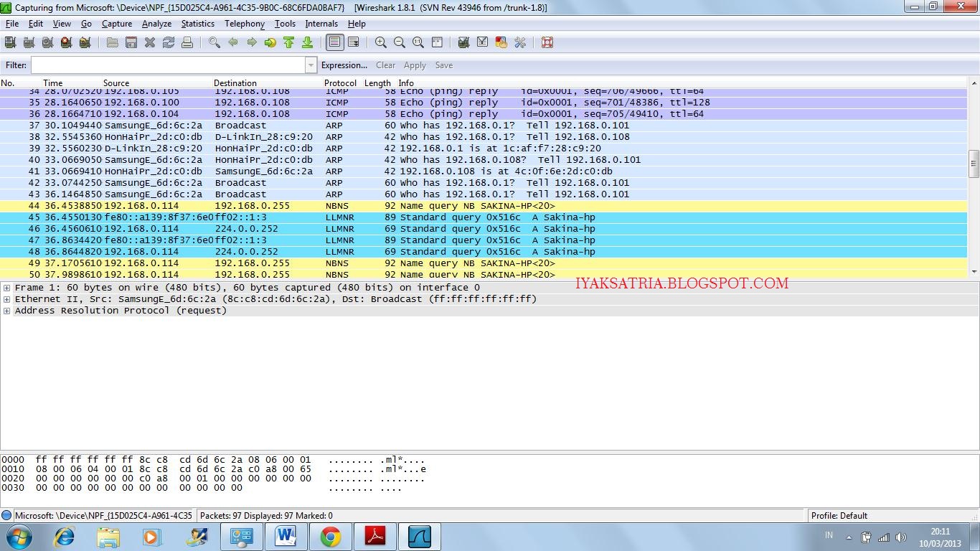Image resolution: width=980 pixels, height=551 pixels.
Task: Open the list of capture interfaces
Action: click(11, 42)
